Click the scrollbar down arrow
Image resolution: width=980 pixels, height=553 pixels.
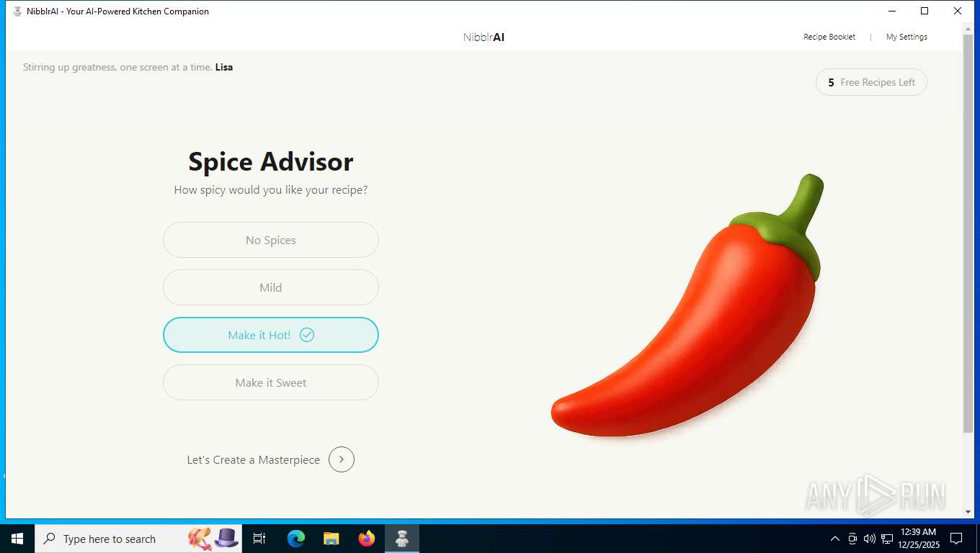[x=968, y=512]
